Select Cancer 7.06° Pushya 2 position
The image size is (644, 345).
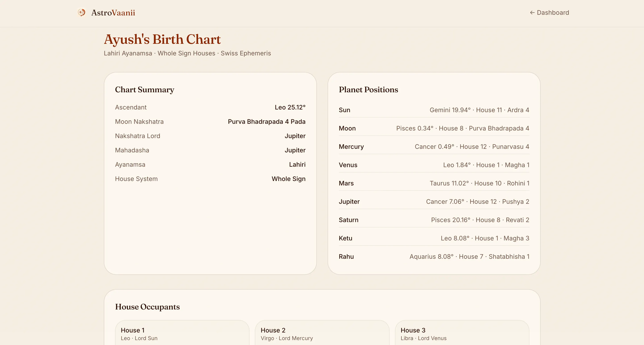(x=478, y=202)
